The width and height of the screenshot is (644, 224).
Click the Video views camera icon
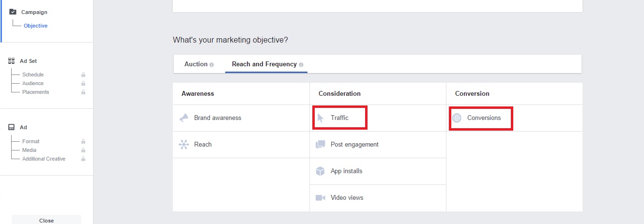(x=320, y=198)
